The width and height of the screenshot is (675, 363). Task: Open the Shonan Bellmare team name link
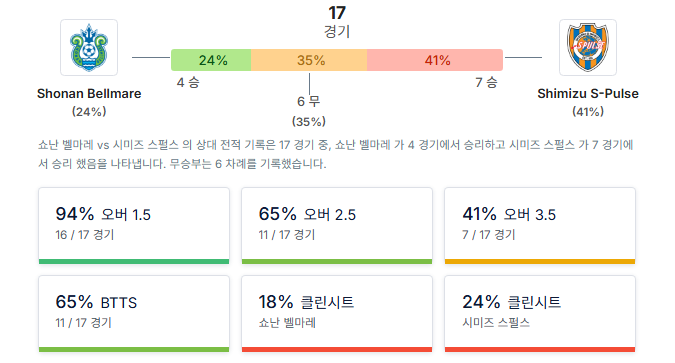89,93
